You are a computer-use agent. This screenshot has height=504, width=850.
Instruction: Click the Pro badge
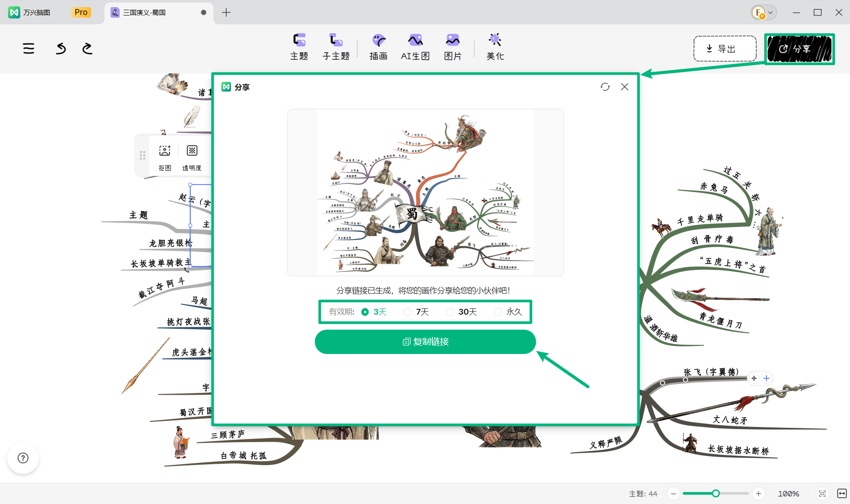81,12
